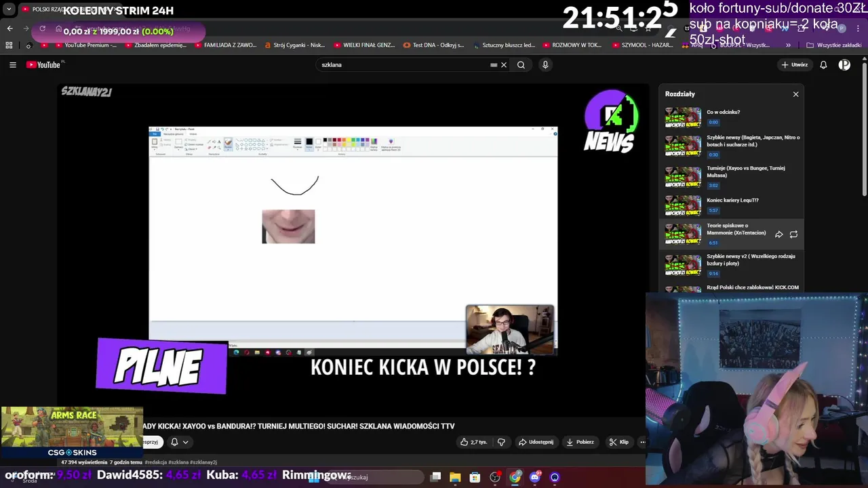Screen dimensions: 868x488
Task: Clear the search text with the X icon
Action: (x=504, y=65)
